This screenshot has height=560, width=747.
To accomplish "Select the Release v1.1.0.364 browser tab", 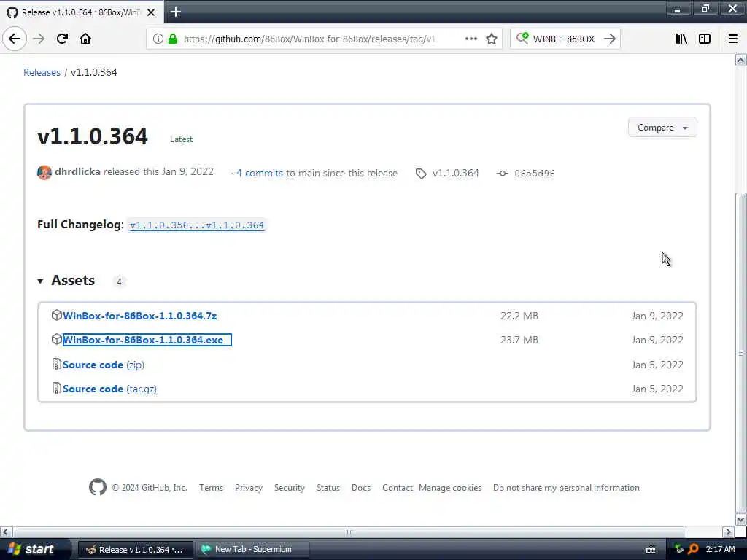I will 82,12.
